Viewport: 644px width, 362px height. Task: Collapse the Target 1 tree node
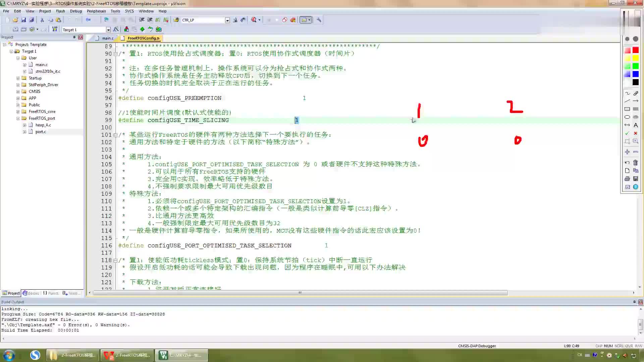pyautogui.click(x=11, y=51)
